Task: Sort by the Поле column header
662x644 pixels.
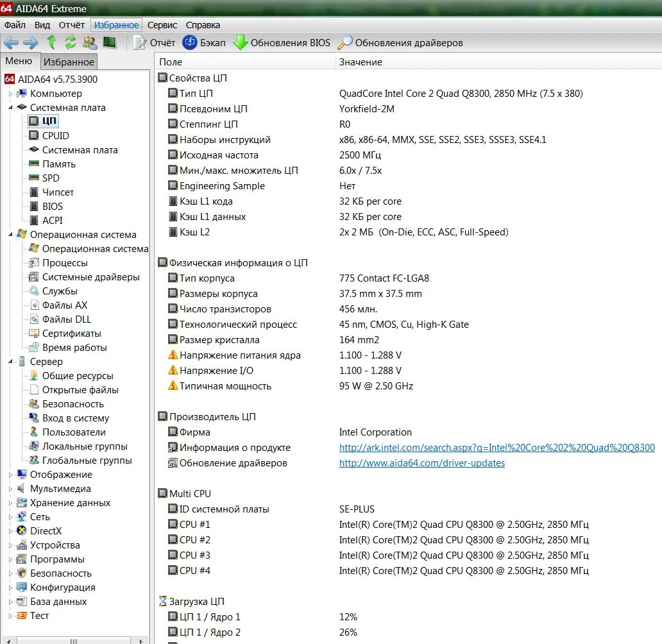Action: click(x=245, y=62)
